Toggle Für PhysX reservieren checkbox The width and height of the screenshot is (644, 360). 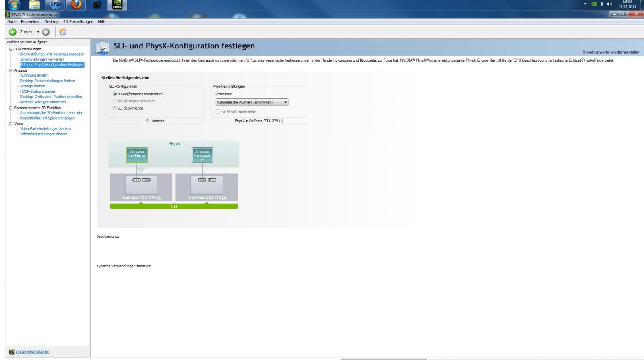218,111
